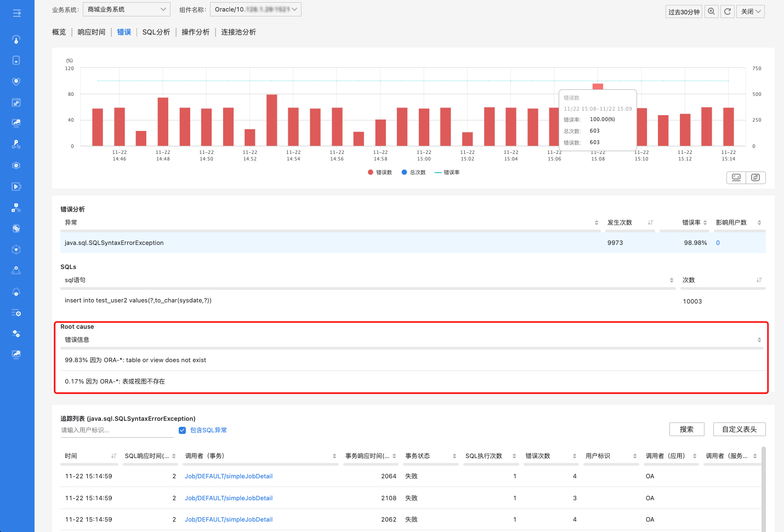
Task: Click the insert into test_user2 SQL statement
Action: click(x=138, y=300)
